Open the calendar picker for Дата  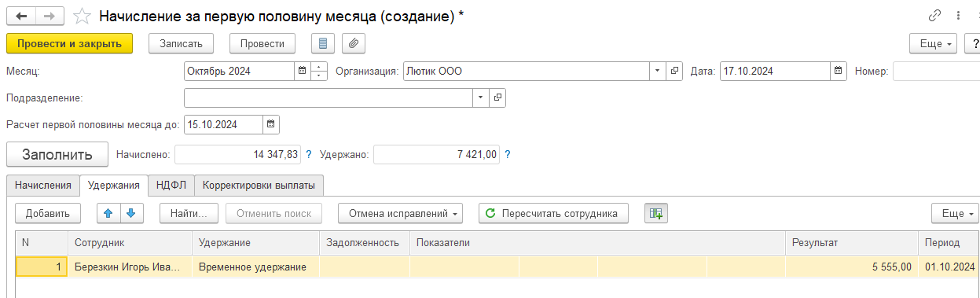[839, 72]
